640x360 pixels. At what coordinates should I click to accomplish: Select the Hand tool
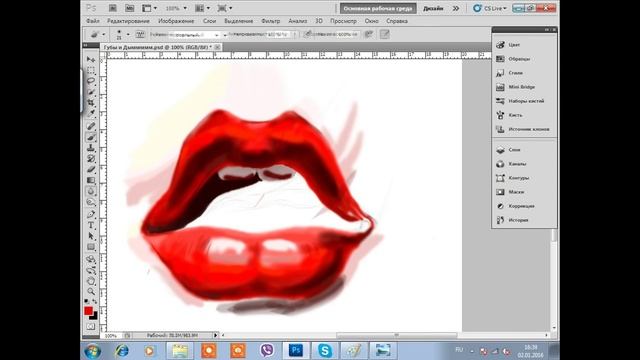point(91,281)
